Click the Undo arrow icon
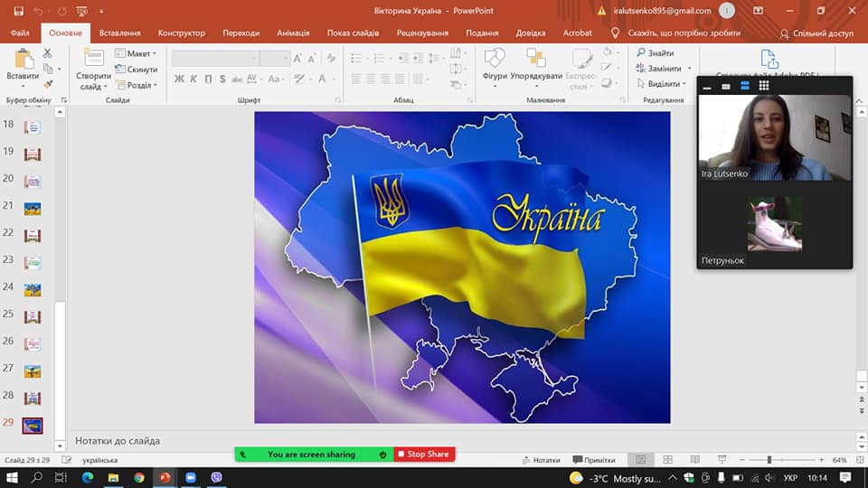 38,11
